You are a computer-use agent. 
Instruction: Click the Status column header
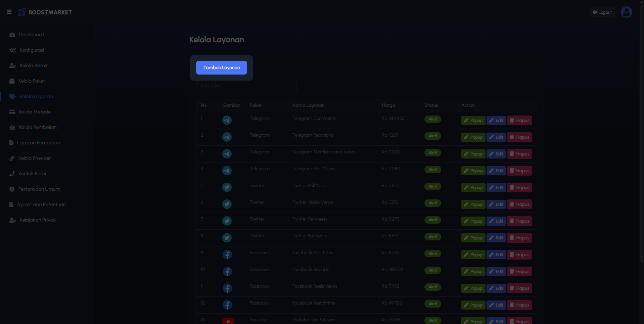tap(431, 105)
